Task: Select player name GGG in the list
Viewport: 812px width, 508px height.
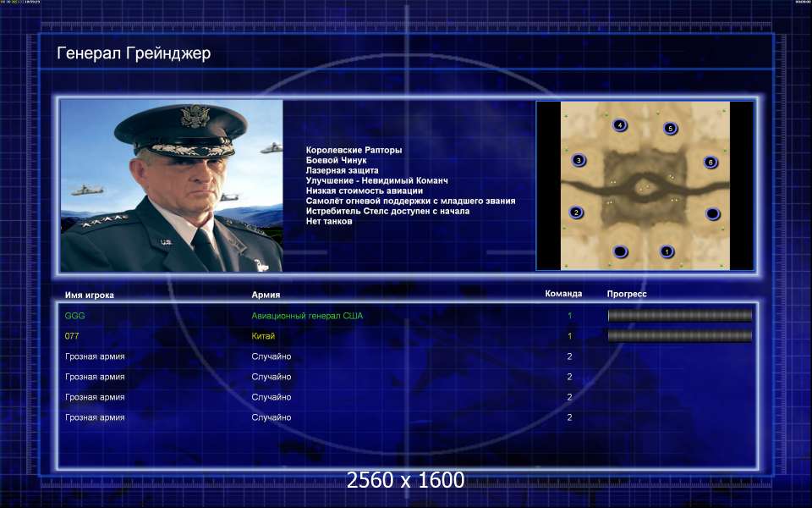Action: 74,316
